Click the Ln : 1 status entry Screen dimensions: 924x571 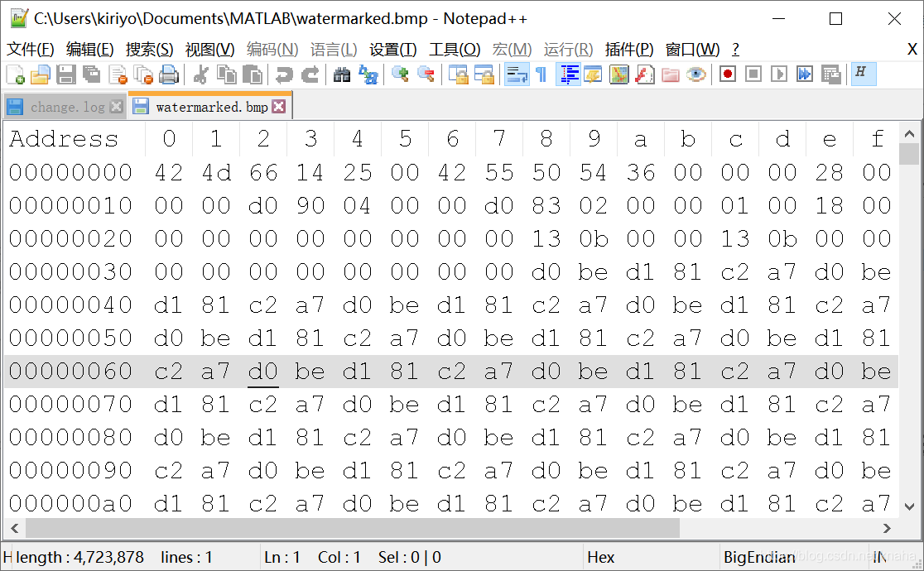(x=282, y=558)
